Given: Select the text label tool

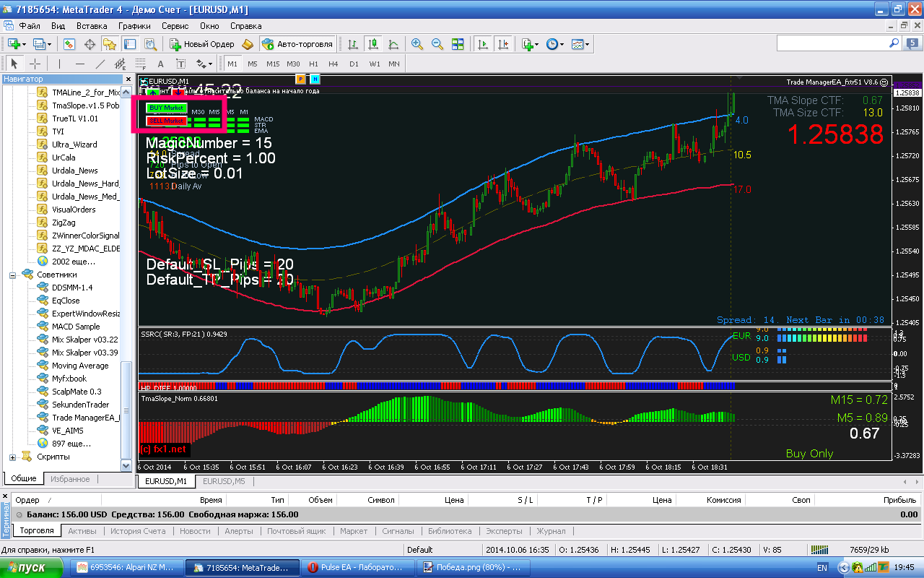Looking at the screenshot, I should [x=160, y=64].
